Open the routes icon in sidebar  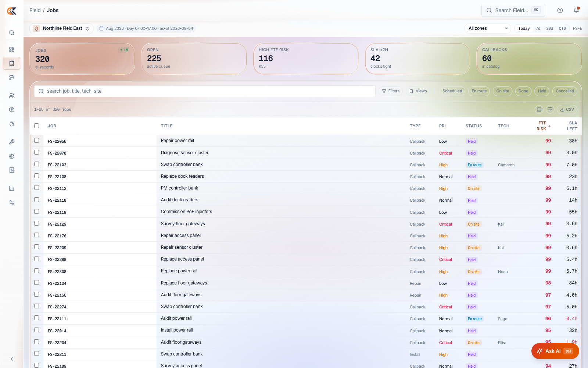pos(12,77)
